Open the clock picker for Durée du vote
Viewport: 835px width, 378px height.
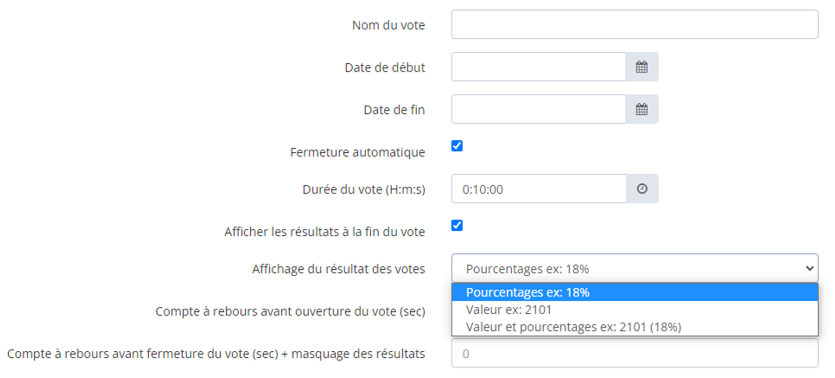[642, 188]
